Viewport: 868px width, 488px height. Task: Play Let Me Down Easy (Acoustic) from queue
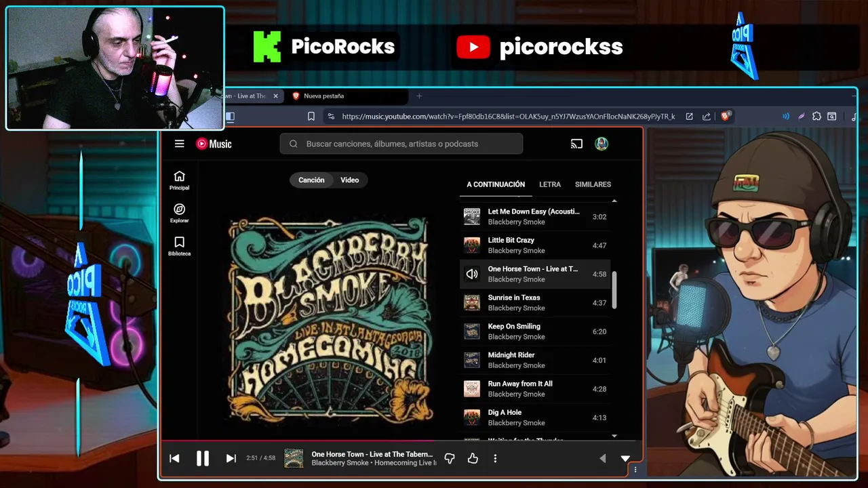pos(535,217)
